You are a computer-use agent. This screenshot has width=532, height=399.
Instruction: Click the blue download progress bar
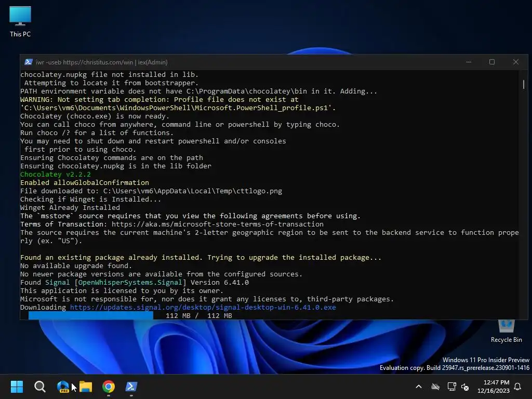coord(90,315)
